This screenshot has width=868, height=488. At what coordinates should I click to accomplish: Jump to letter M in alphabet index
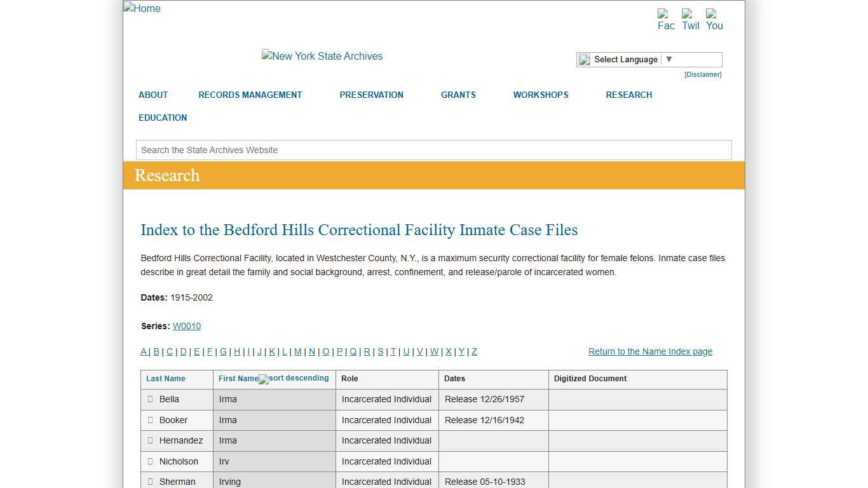tap(297, 351)
